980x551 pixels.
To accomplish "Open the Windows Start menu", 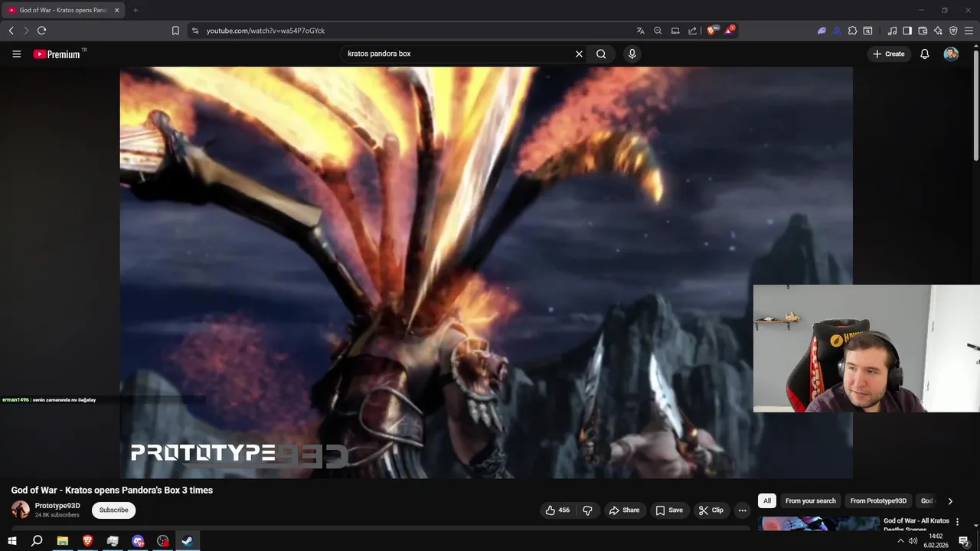I will 12,541.
